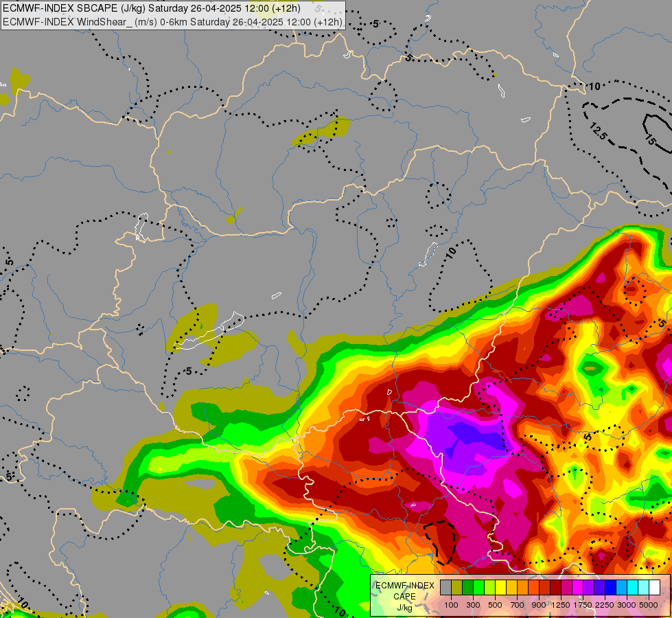Click the 15 wind shear contour label

pos(651,140)
